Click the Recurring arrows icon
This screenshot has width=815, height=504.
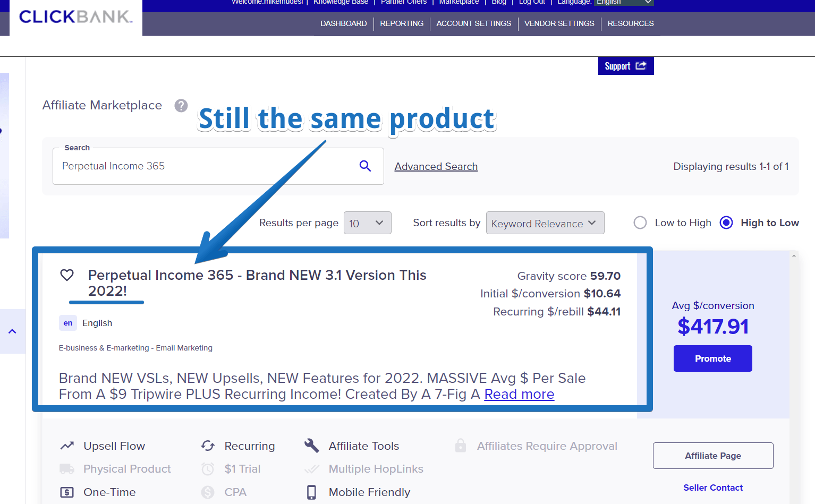pos(208,446)
